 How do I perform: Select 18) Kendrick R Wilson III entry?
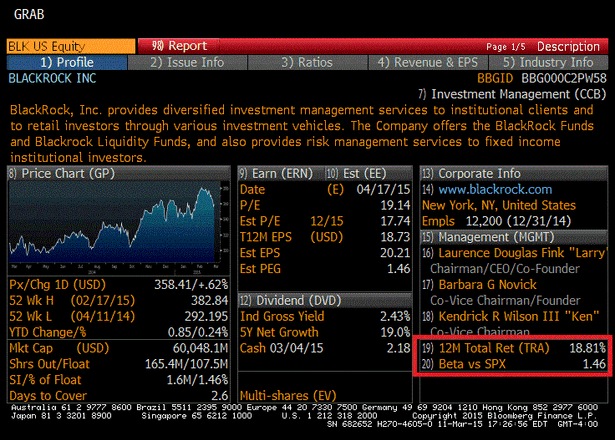(511, 316)
